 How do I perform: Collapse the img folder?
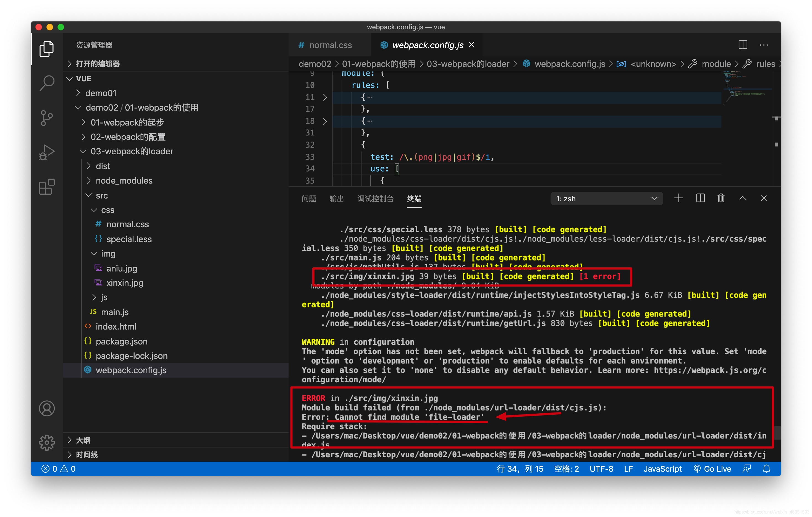coord(176,254)
